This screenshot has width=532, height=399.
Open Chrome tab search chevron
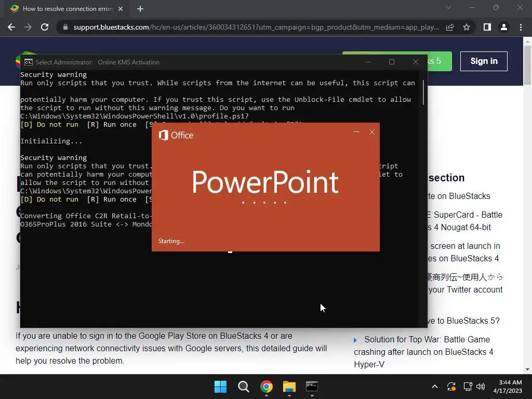click(448, 7)
